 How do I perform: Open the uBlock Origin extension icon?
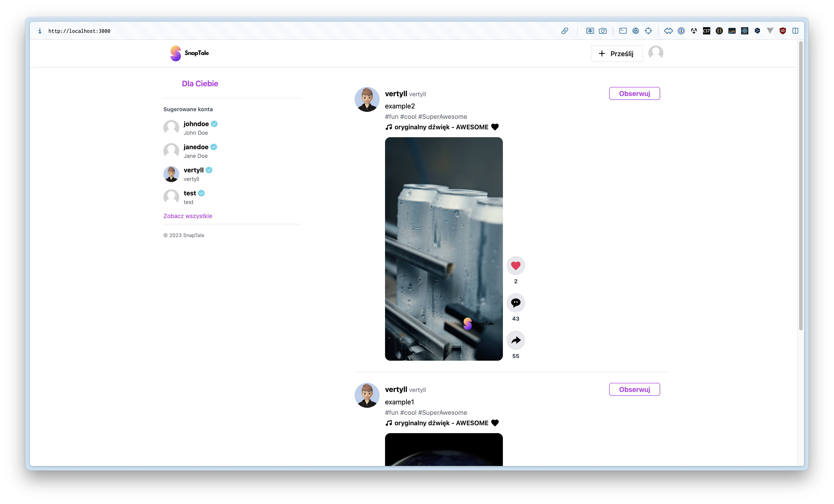783,31
